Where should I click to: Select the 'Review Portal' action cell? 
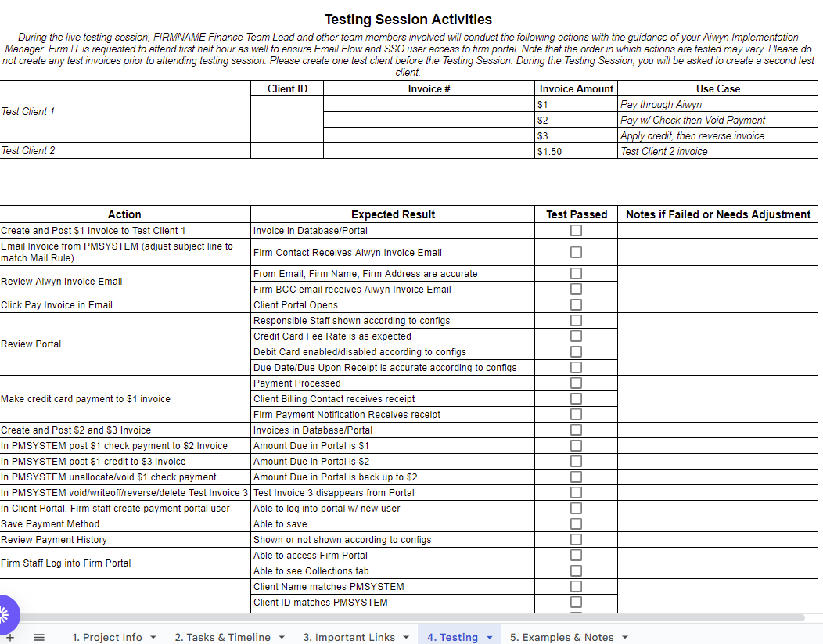(x=125, y=344)
